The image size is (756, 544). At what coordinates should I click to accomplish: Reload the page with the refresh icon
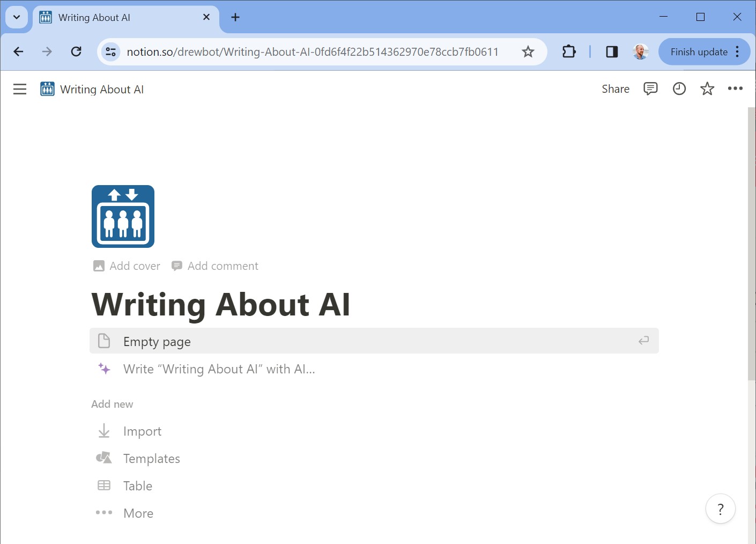(x=76, y=52)
